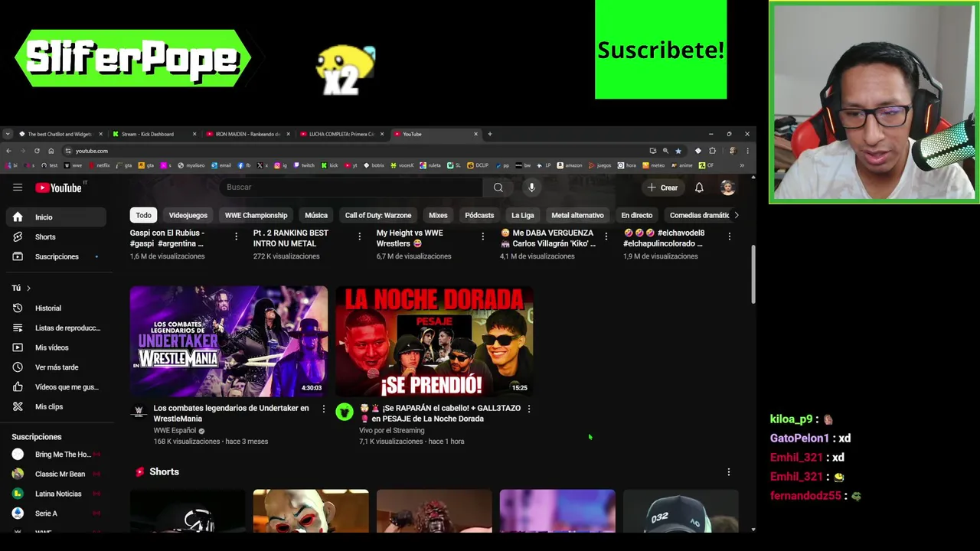980x551 pixels.
Task: Open the account avatar menu
Action: pos(728,187)
